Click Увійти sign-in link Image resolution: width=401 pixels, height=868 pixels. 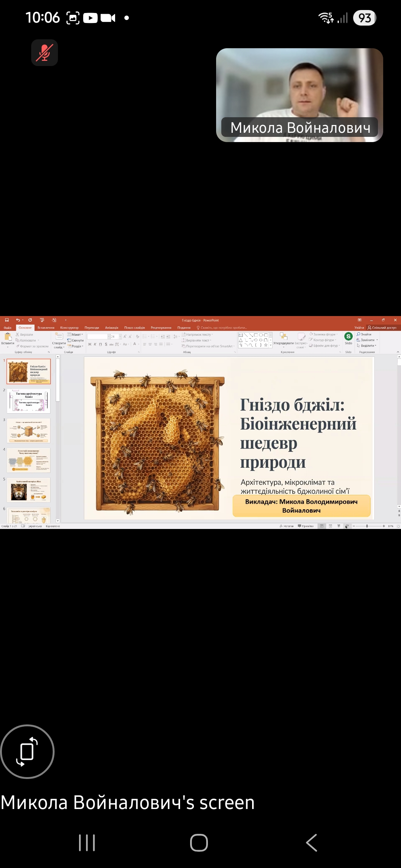coord(359,328)
